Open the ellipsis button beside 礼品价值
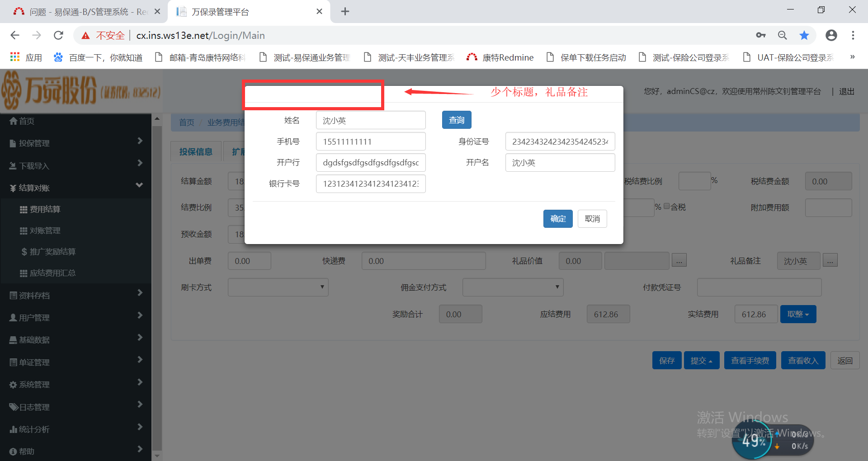Viewport: 868px width, 461px height. (x=679, y=260)
